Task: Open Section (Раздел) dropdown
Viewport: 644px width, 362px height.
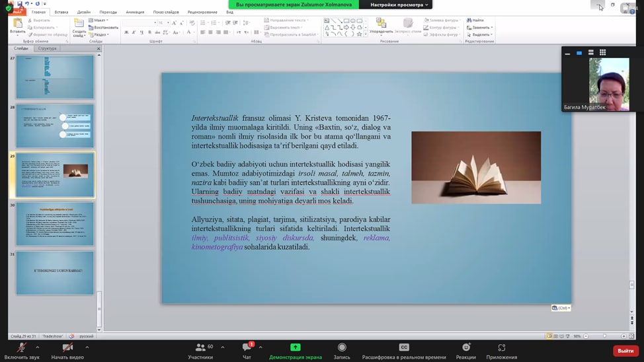Action: tap(99, 34)
